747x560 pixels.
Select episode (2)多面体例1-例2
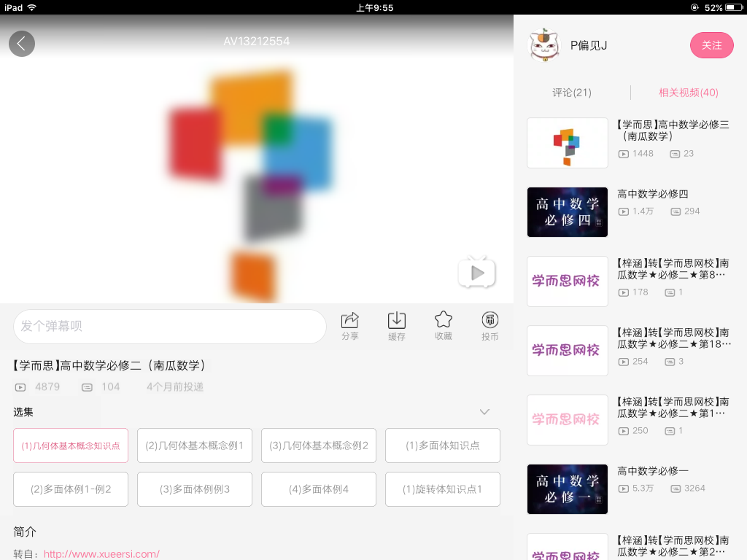71,489
